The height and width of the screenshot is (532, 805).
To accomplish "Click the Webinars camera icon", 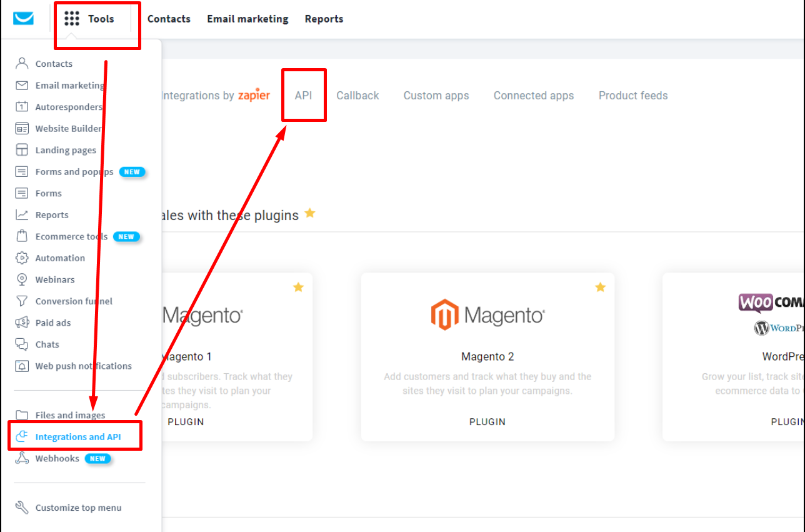I will 22,279.
